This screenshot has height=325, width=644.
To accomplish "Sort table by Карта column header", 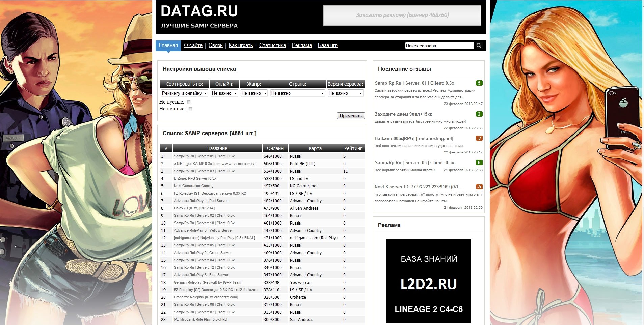I will tap(315, 148).
